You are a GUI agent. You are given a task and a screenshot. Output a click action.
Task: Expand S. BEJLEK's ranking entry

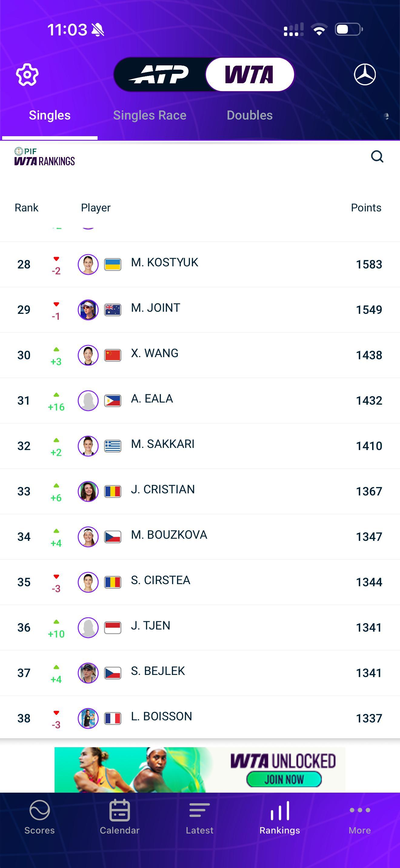click(x=200, y=672)
